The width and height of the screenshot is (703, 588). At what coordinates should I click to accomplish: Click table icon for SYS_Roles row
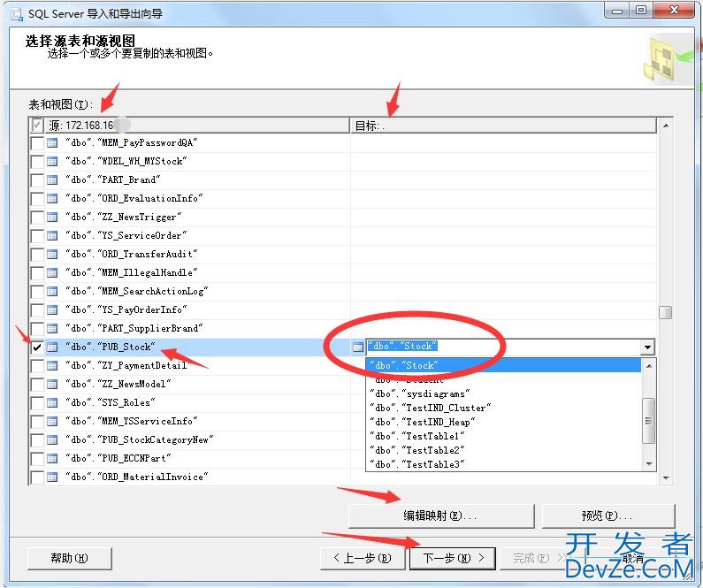[52, 403]
